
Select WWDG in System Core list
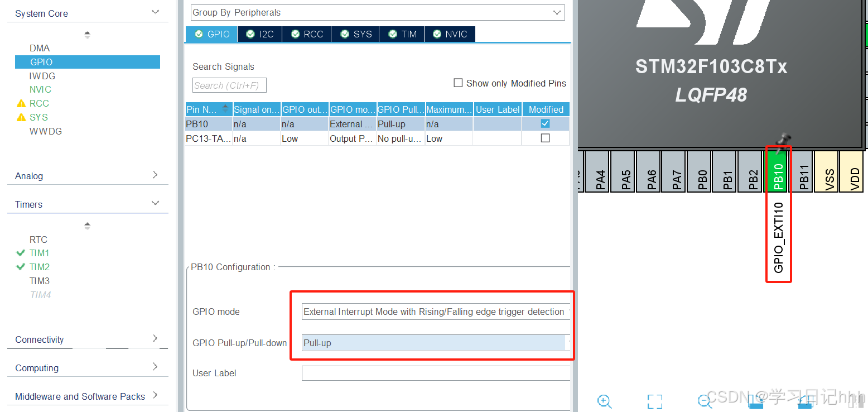46,131
